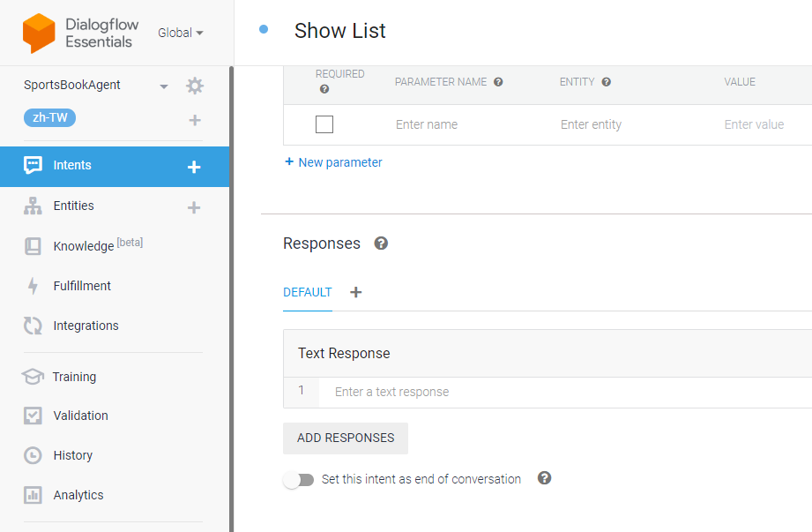Switch to the DEFAULT responses tab
This screenshot has height=532, width=812.
308,292
